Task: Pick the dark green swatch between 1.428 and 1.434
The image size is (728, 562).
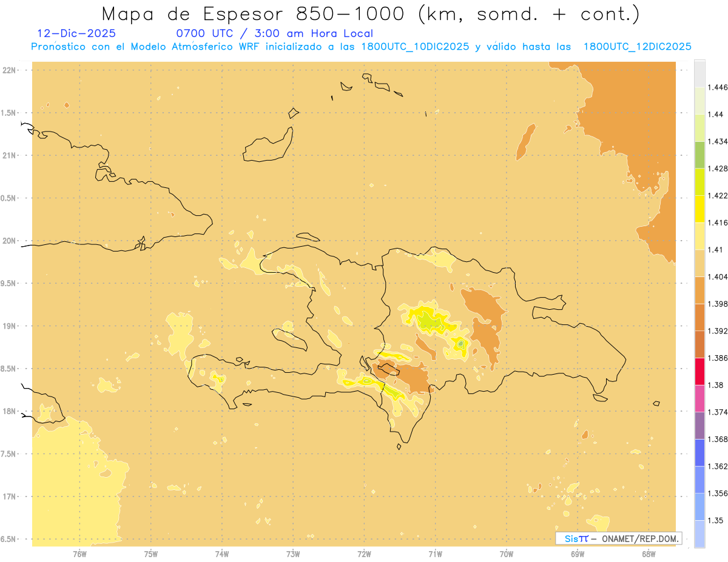Action: pyautogui.click(x=699, y=155)
